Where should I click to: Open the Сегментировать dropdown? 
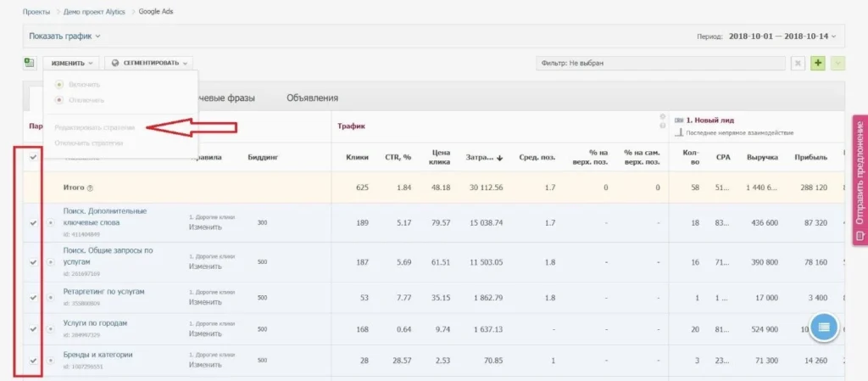pyautogui.click(x=149, y=63)
